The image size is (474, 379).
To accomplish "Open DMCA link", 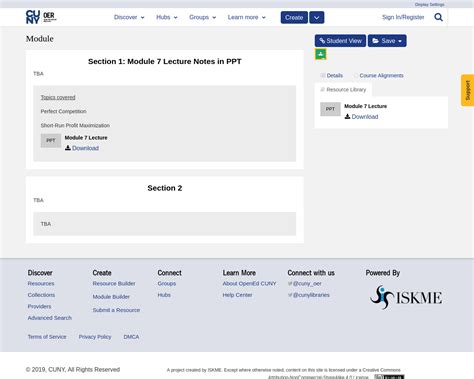I will click(131, 337).
